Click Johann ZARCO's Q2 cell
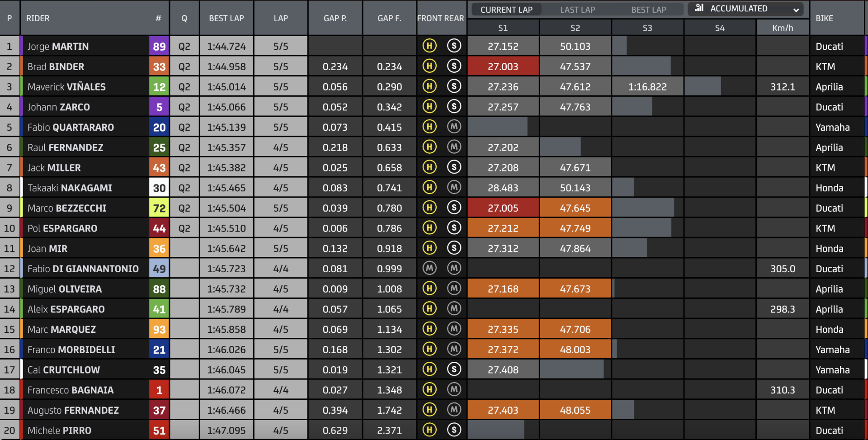Image resolution: width=868 pixels, height=440 pixels. (x=184, y=107)
